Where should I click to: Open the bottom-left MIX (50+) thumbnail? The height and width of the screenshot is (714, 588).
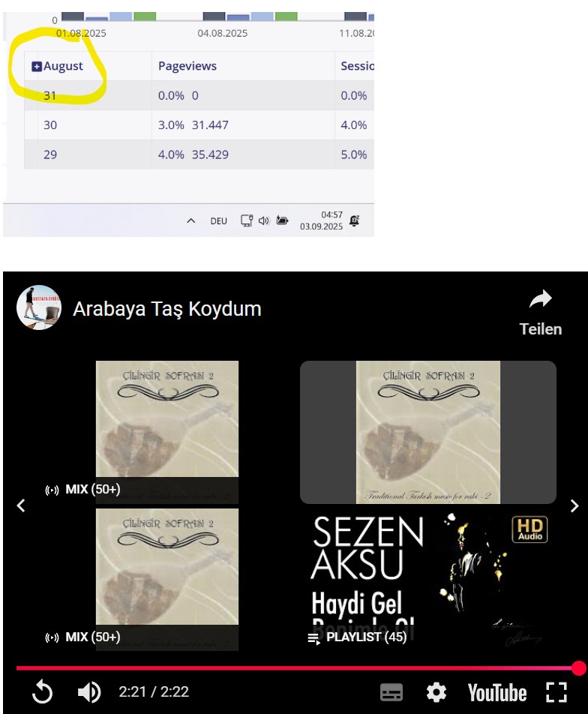[x=166, y=580]
